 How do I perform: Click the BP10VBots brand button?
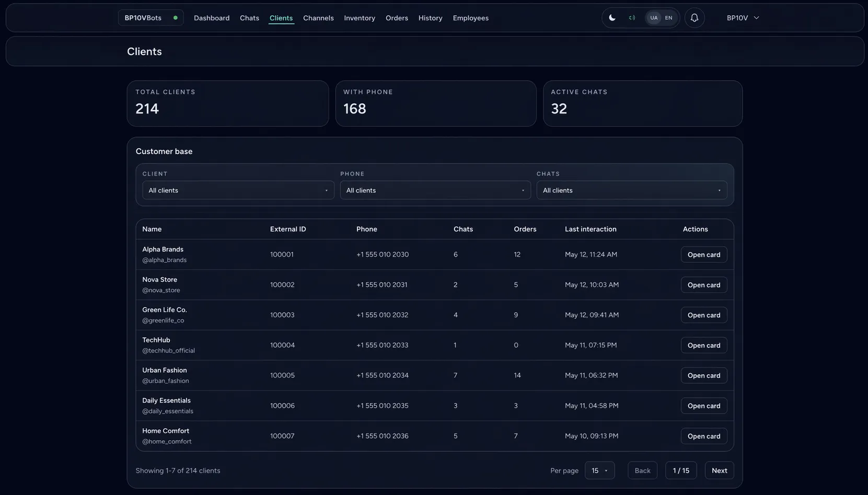click(151, 18)
